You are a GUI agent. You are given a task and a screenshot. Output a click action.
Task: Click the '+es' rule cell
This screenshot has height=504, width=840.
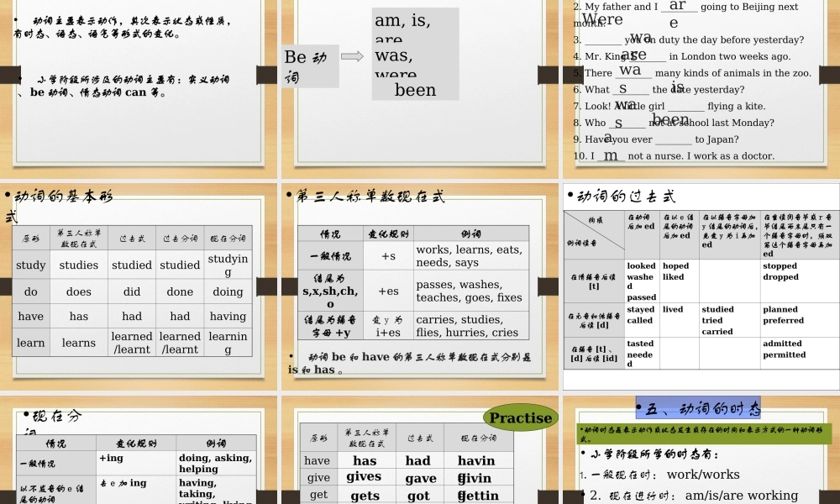pos(388,291)
